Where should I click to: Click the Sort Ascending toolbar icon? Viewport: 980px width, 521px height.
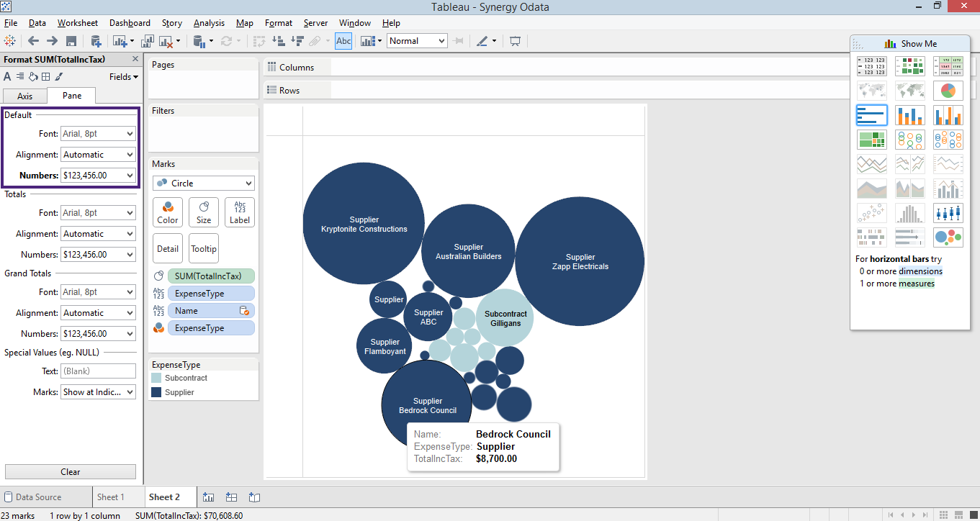278,41
